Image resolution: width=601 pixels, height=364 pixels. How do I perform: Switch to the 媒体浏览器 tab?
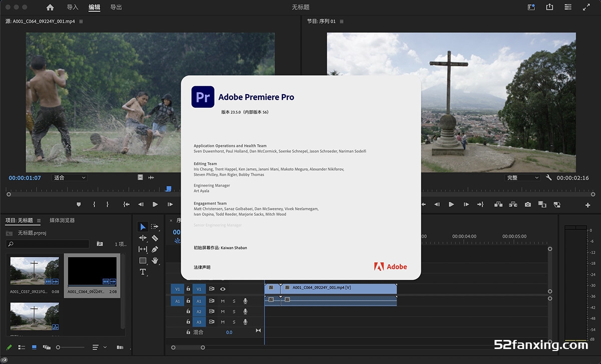[62, 220]
